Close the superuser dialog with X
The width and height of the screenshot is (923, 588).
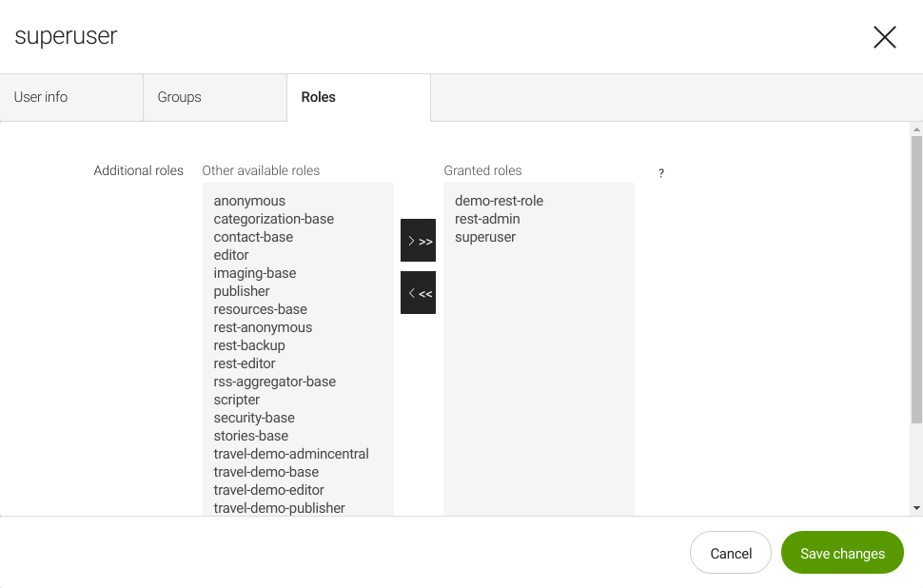point(884,37)
